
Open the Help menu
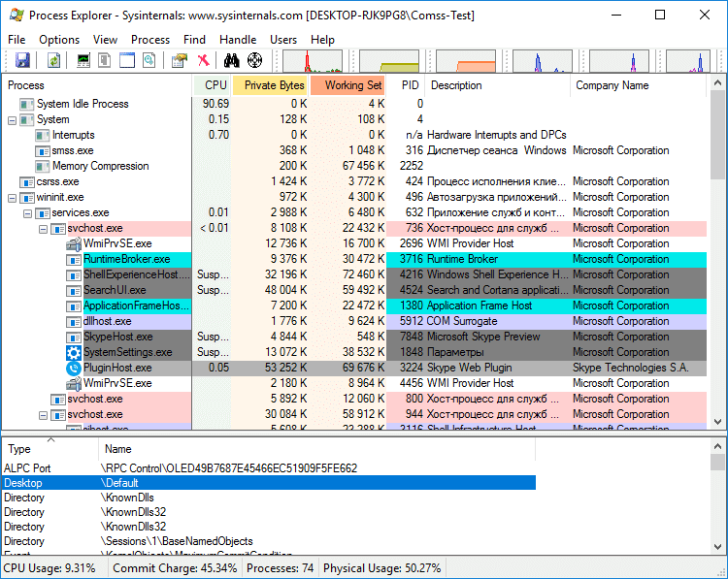[x=322, y=40]
